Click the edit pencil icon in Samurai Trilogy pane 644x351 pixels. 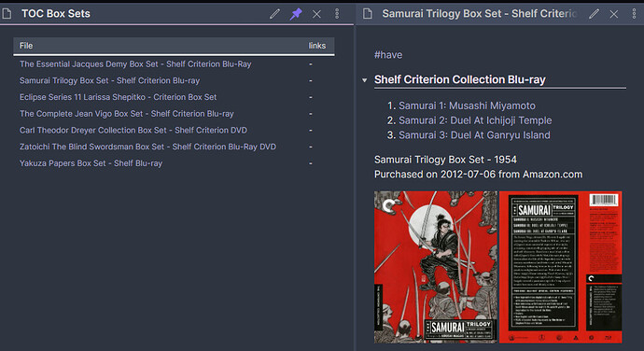click(594, 14)
